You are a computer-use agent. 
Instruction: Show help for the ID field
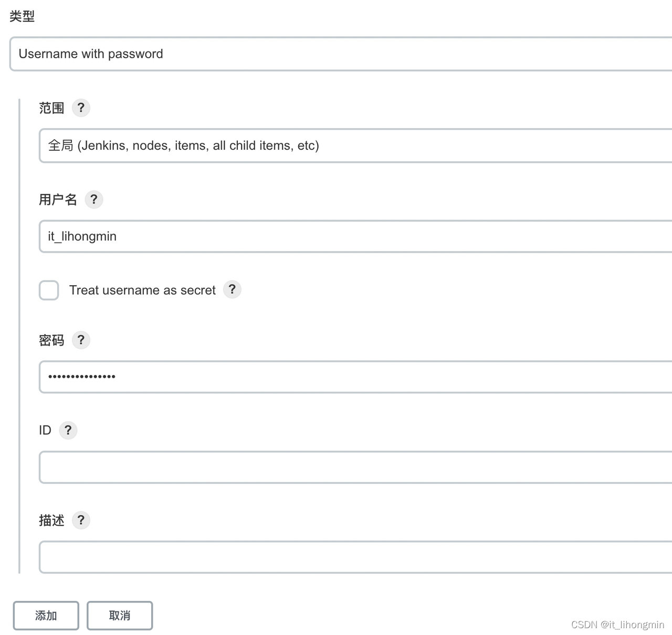[68, 430]
